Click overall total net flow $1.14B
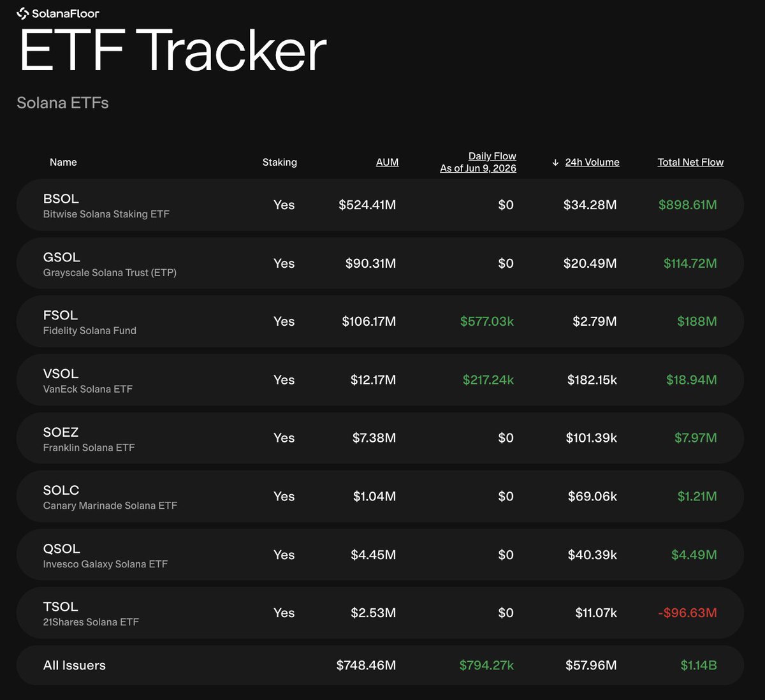 coord(699,666)
